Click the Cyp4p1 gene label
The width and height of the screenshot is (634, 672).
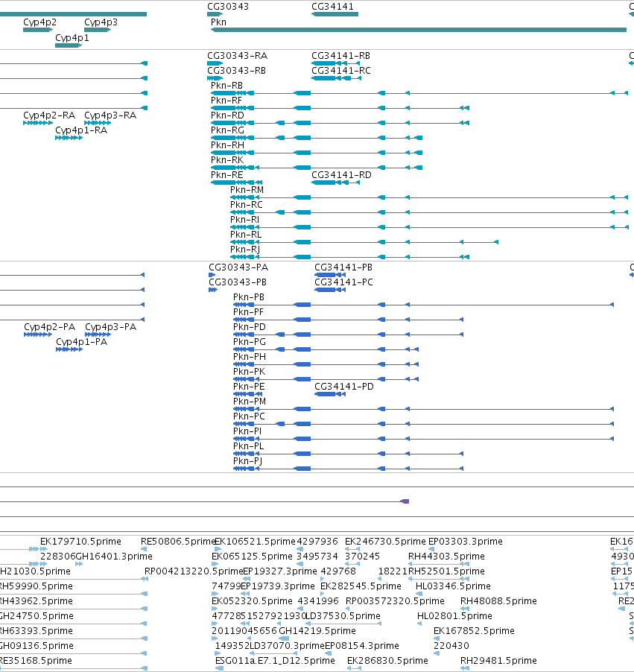click(72, 38)
